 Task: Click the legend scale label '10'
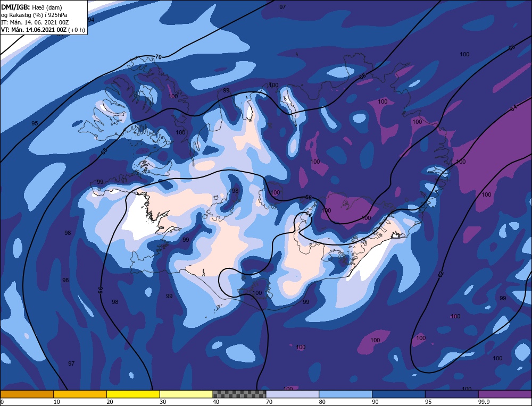[56, 402]
